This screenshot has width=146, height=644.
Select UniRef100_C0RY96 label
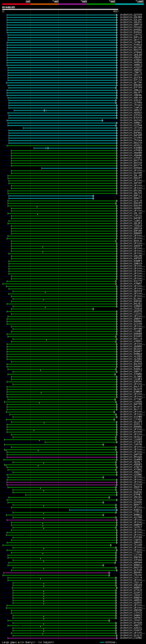tap(131, 445)
